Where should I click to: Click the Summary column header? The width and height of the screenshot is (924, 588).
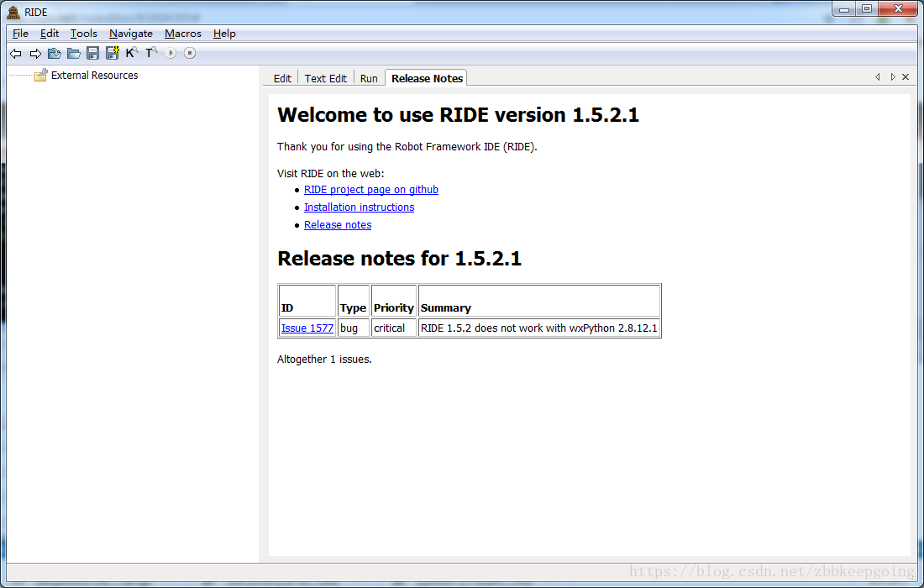click(x=539, y=302)
